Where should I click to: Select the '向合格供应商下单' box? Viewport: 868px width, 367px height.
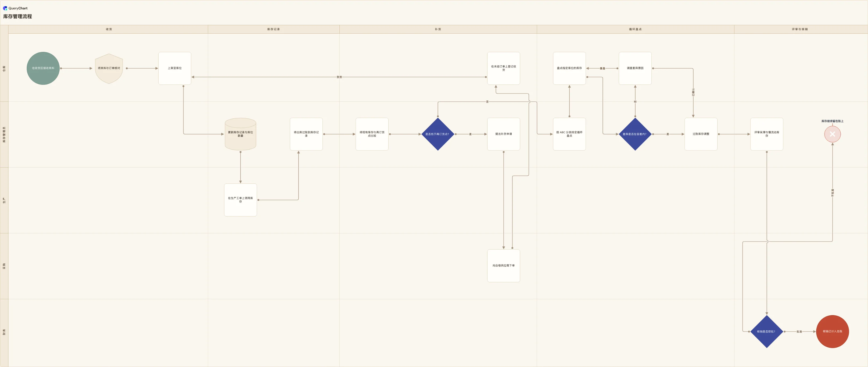(x=503, y=266)
